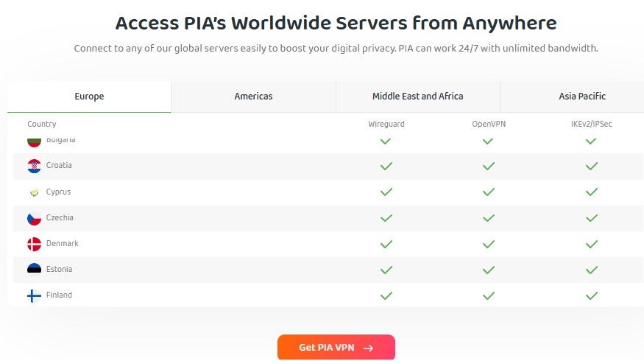The image size is (644, 364).
Task: Click Finland's IKEv2/IPSec checkmark
Action: [592, 295]
